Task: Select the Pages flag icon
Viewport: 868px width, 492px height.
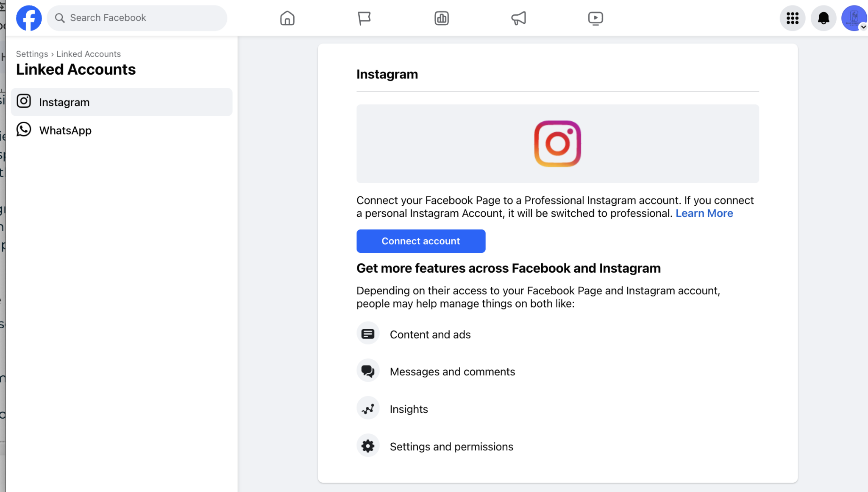Action: click(x=364, y=18)
